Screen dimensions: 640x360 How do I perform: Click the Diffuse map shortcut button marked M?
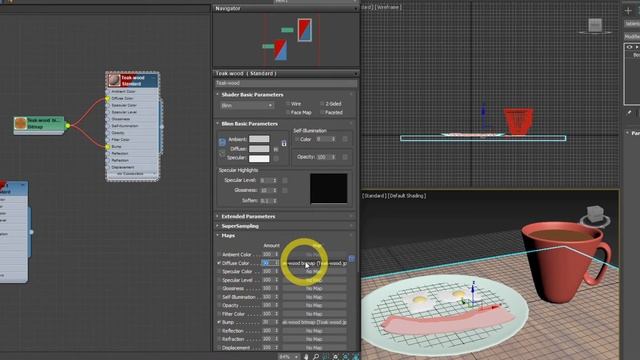tap(276, 149)
